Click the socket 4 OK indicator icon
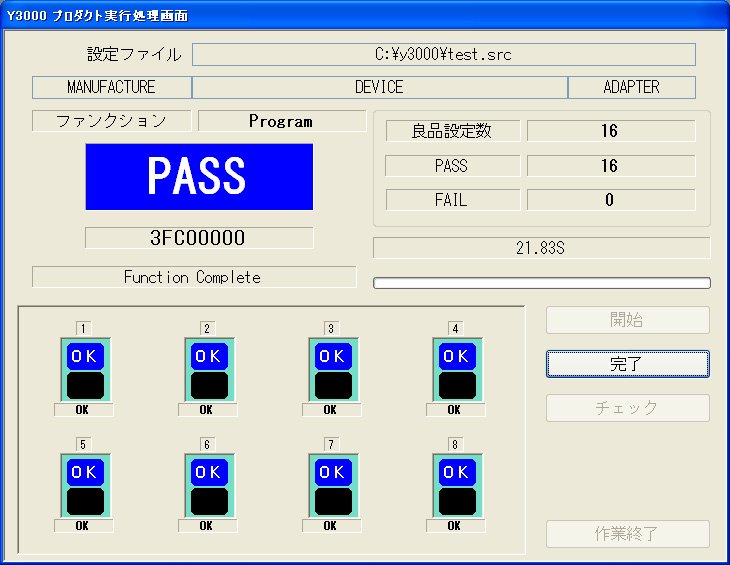 click(458, 370)
